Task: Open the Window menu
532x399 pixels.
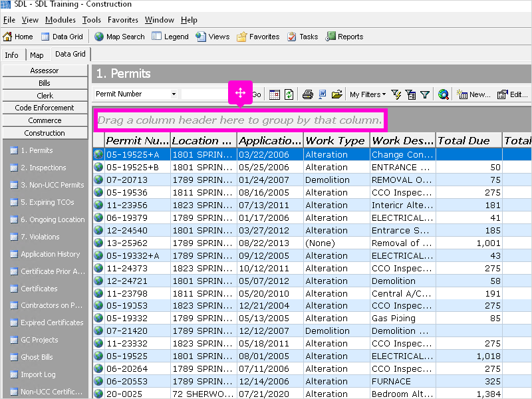Action: [160, 20]
